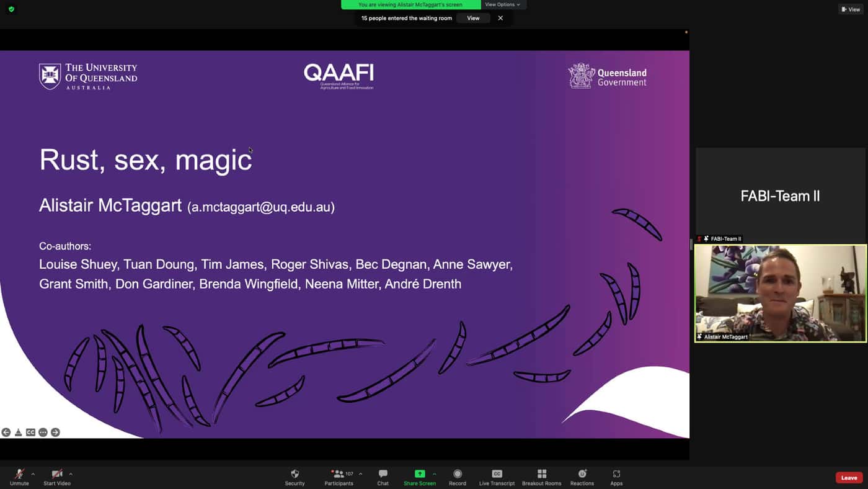Open the View layout menu at top right
The image size is (868, 489).
(x=851, y=9)
